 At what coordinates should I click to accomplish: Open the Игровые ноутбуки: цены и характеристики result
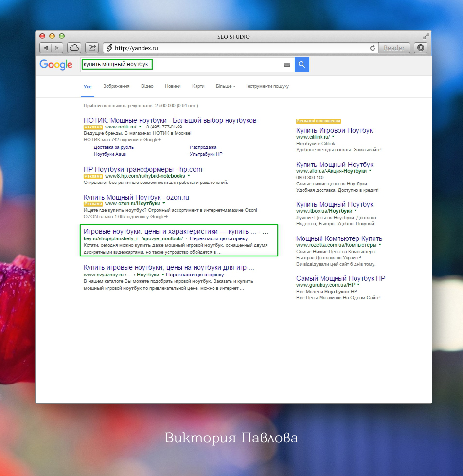[x=176, y=231]
